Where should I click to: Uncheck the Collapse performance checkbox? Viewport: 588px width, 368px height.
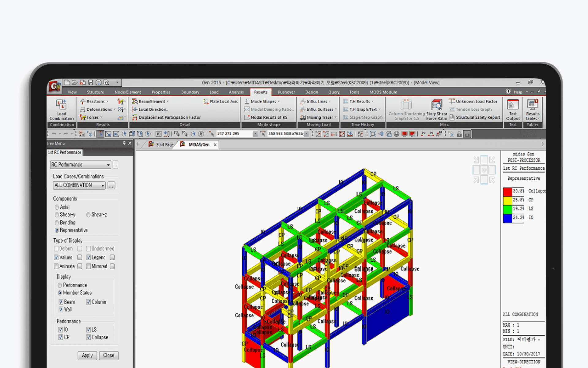click(x=89, y=337)
